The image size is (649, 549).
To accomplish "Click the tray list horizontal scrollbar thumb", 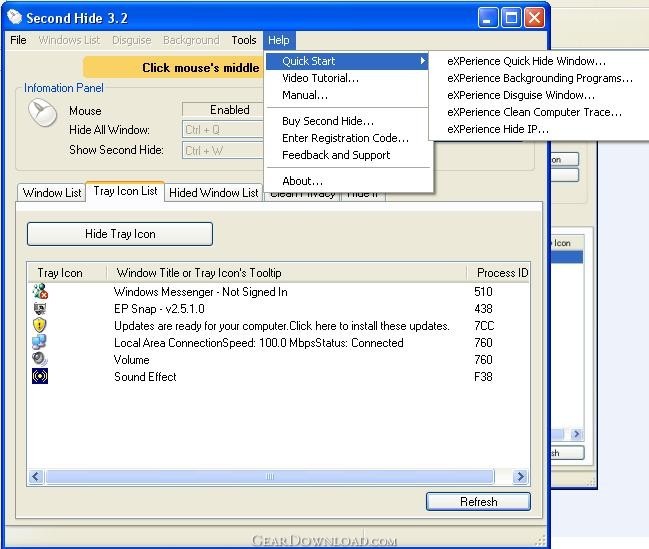I will pos(270,477).
